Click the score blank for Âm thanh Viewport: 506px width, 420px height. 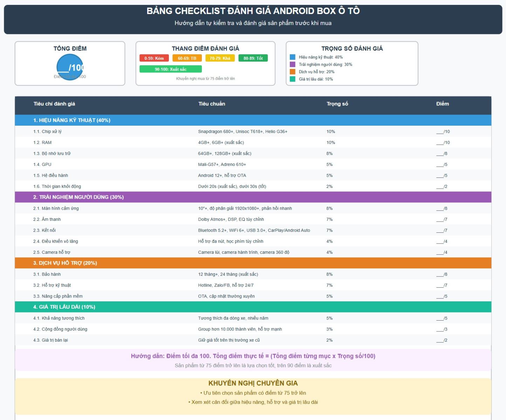(x=442, y=219)
